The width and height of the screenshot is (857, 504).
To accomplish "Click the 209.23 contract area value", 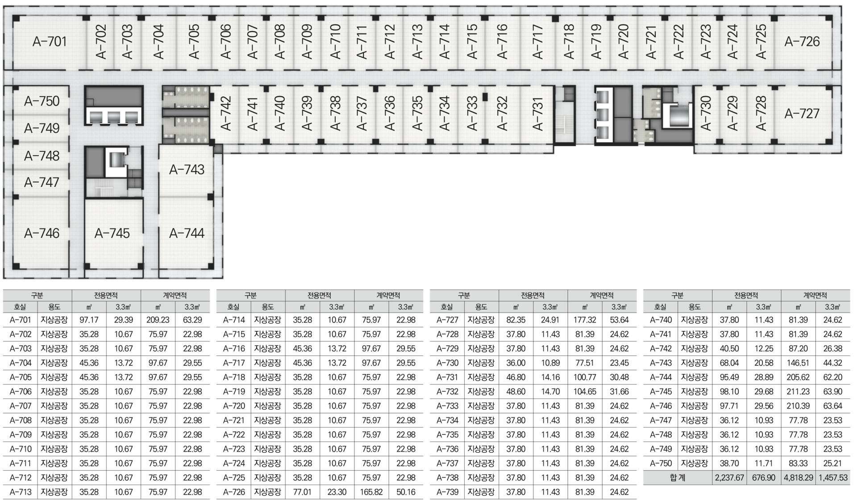I will pos(158,320).
